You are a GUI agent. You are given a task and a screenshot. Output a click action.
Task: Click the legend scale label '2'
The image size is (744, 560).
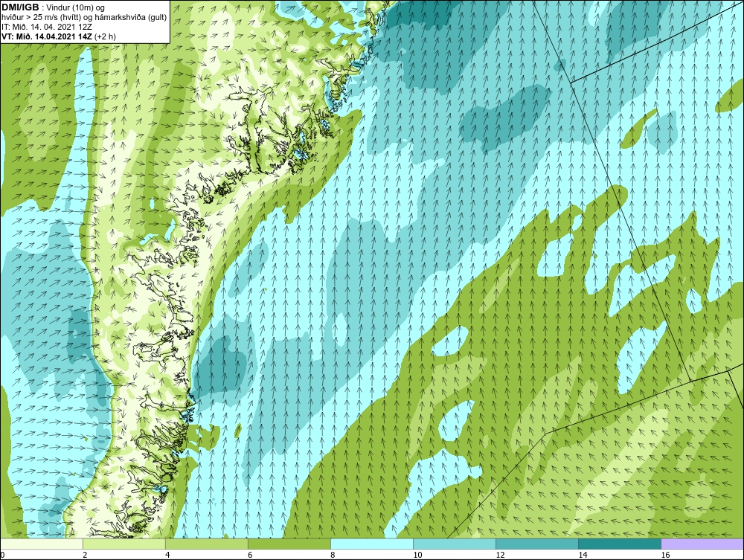[85, 555]
